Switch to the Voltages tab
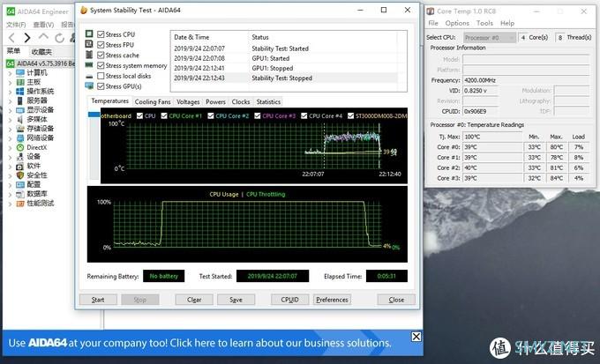600x364 pixels. point(188,101)
